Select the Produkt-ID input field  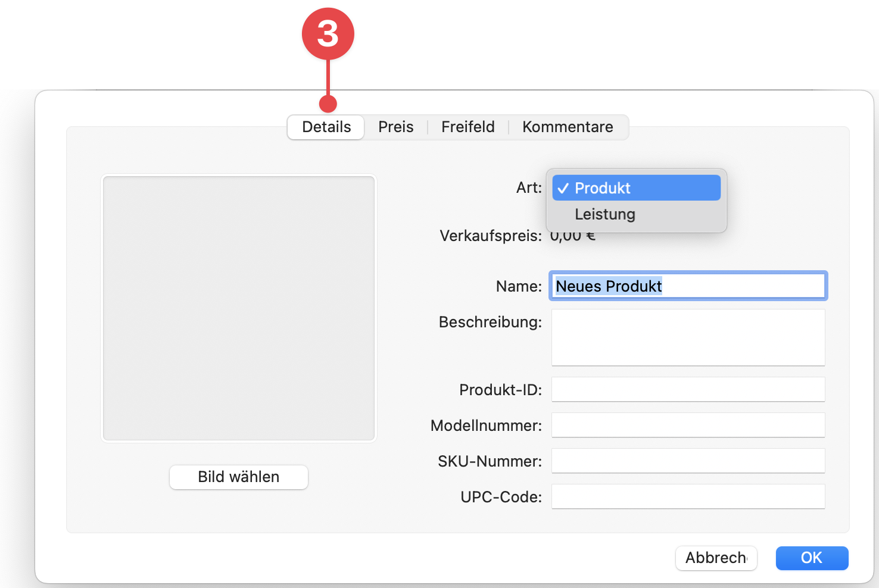(688, 389)
